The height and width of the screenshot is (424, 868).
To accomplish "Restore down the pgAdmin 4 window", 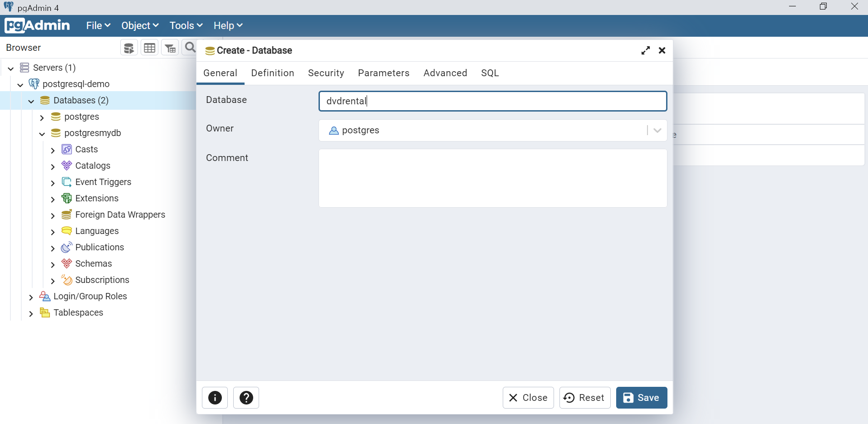I will click(x=823, y=6).
